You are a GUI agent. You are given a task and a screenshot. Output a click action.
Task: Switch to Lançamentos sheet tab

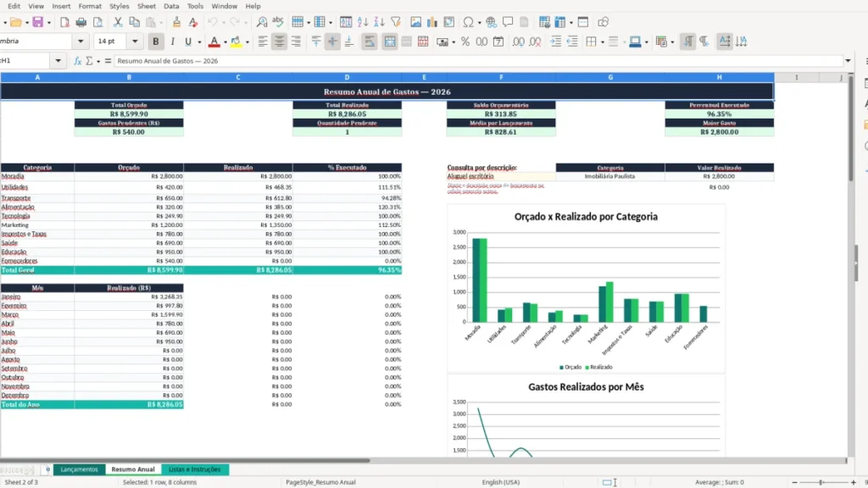click(x=79, y=469)
